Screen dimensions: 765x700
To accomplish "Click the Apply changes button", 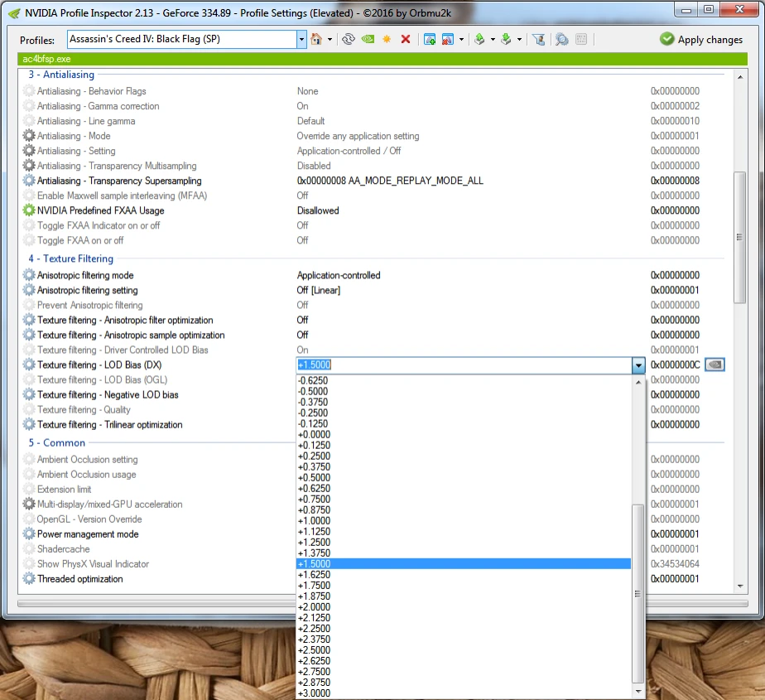I will coord(700,39).
